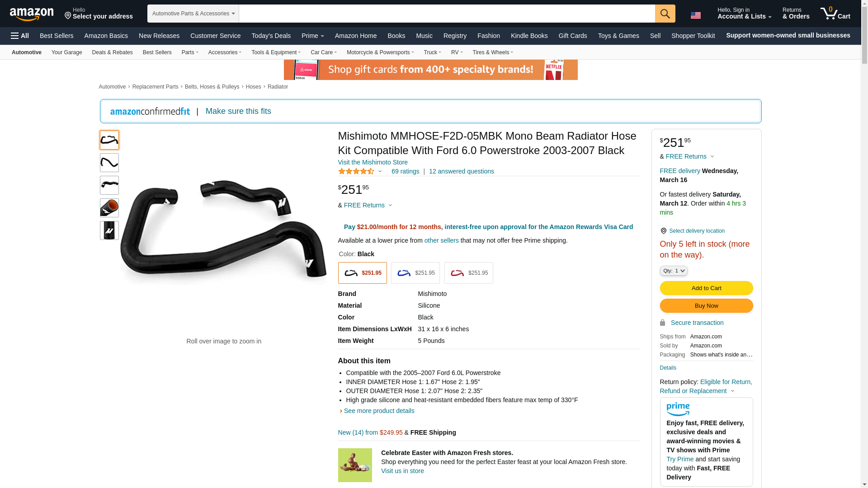Select the blue hose color option
Viewport: 868px width, 488px height.
click(415, 273)
